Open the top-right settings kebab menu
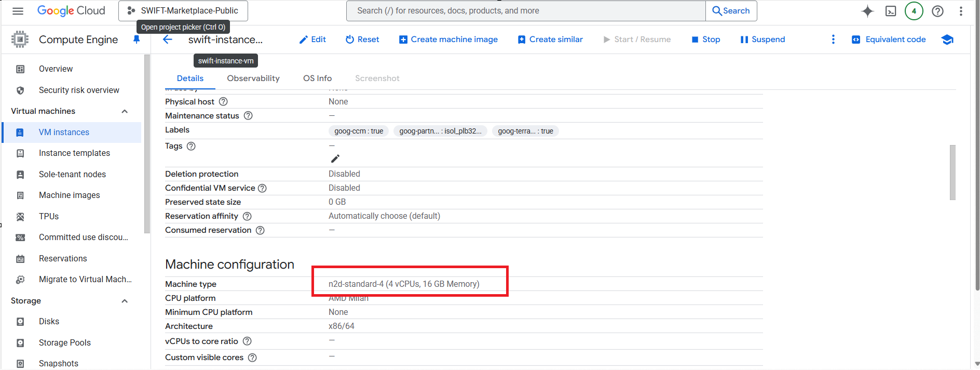This screenshot has width=980, height=370. [961, 11]
